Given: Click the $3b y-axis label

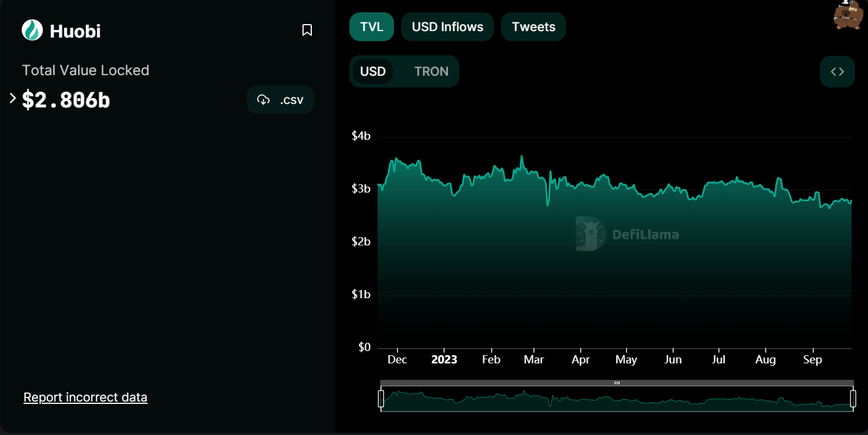Looking at the screenshot, I should coord(361,189).
